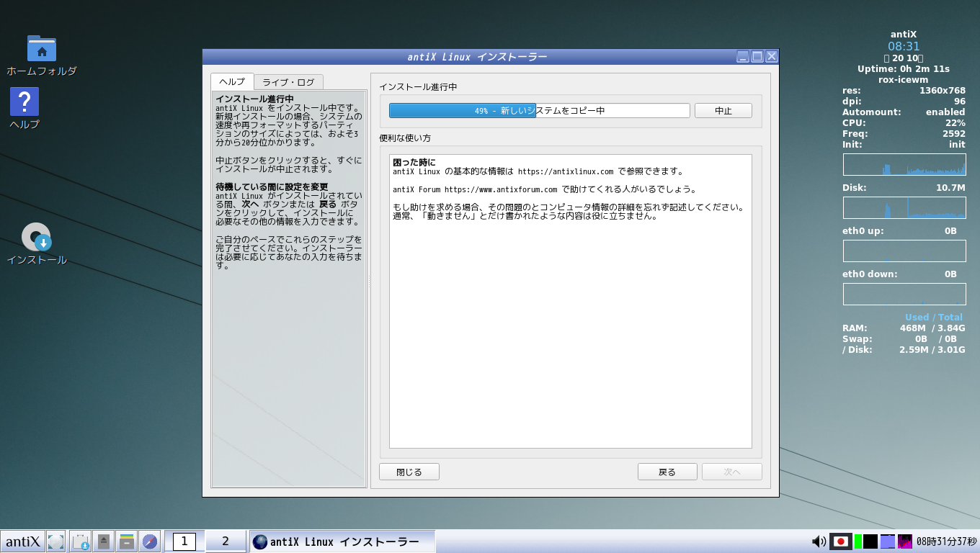The height and width of the screenshot is (553, 980).
Task: Click the https://www.antixforum.com text
Action: click(x=501, y=189)
